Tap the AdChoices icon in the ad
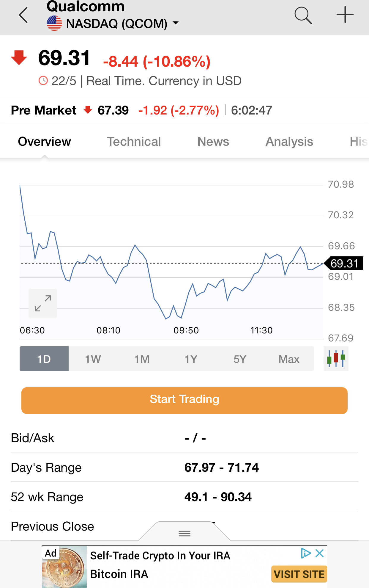369x588 pixels. tap(306, 553)
